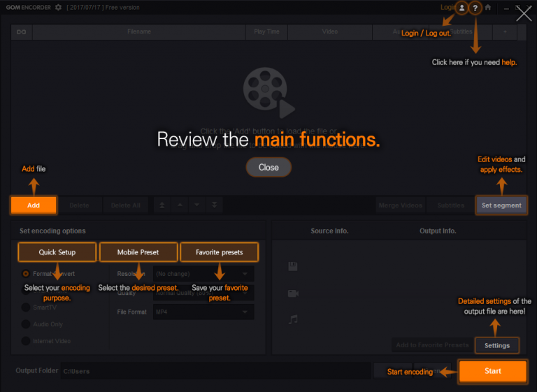Click the link icon in file list header

pos(21,31)
